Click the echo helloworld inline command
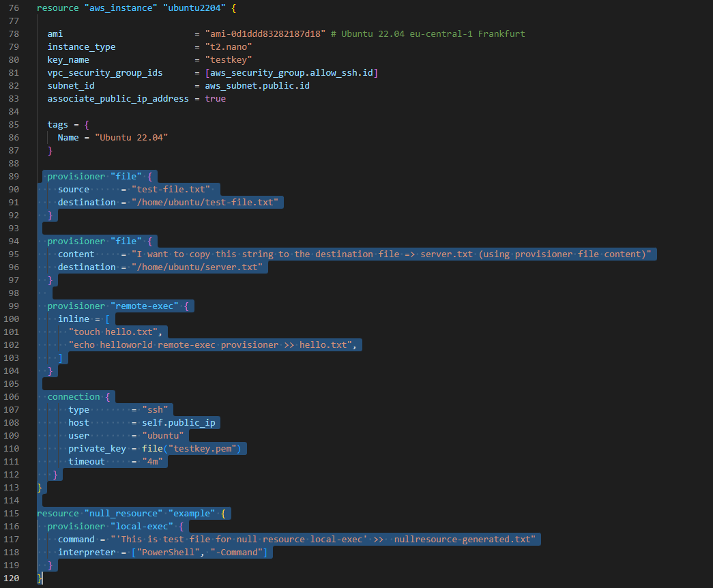Screen dimensions: 713x588 tap(210, 344)
